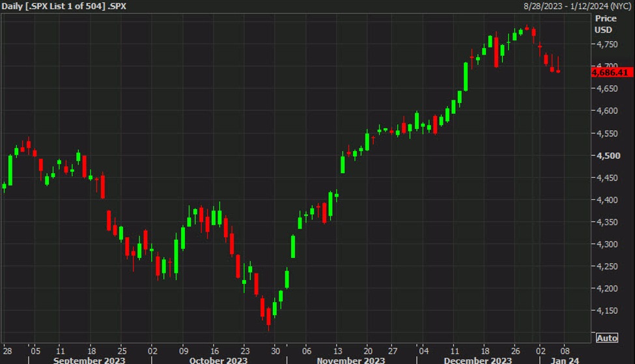Image resolution: width=635 pixels, height=364 pixels.
Task: Click the 'Jan 24' label on time axis
Action: [x=566, y=359]
